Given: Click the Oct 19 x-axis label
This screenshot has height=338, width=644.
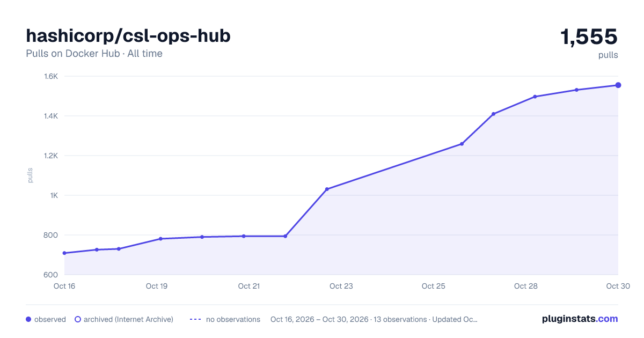Looking at the screenshot, I should tap(157, 286).
